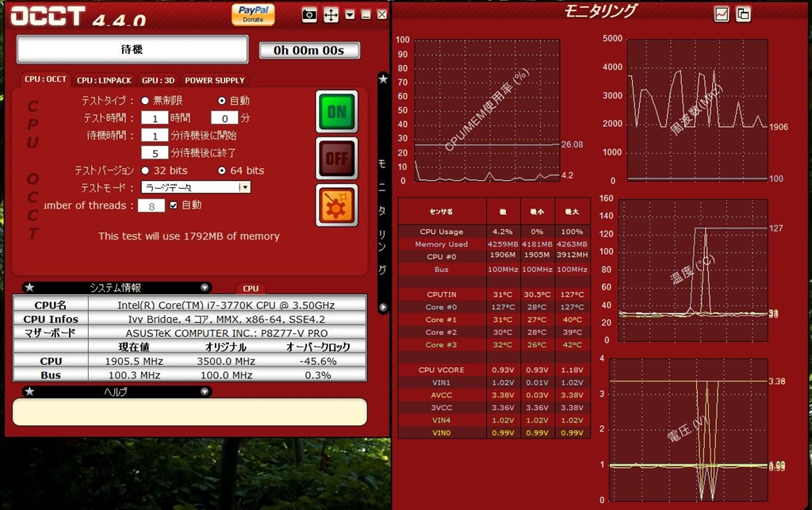
Task: Minimize the OCCT window
Action: (366, 14)
